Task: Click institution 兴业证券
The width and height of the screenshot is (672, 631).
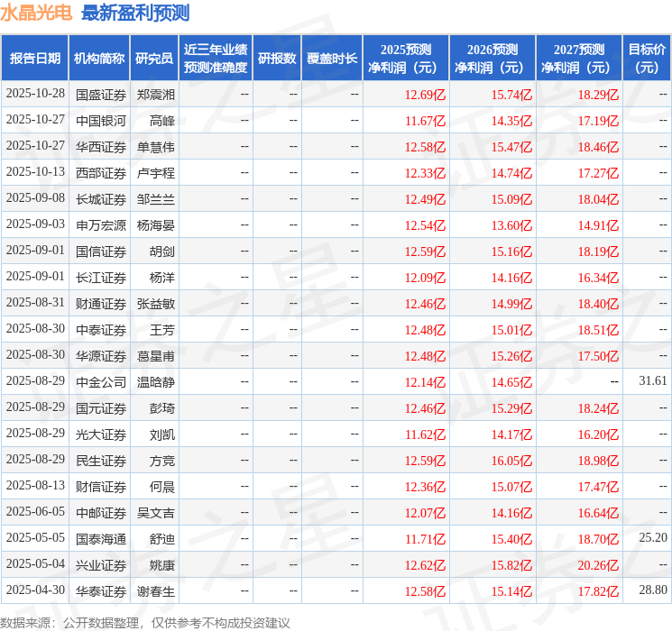Action: pos(101,565)
